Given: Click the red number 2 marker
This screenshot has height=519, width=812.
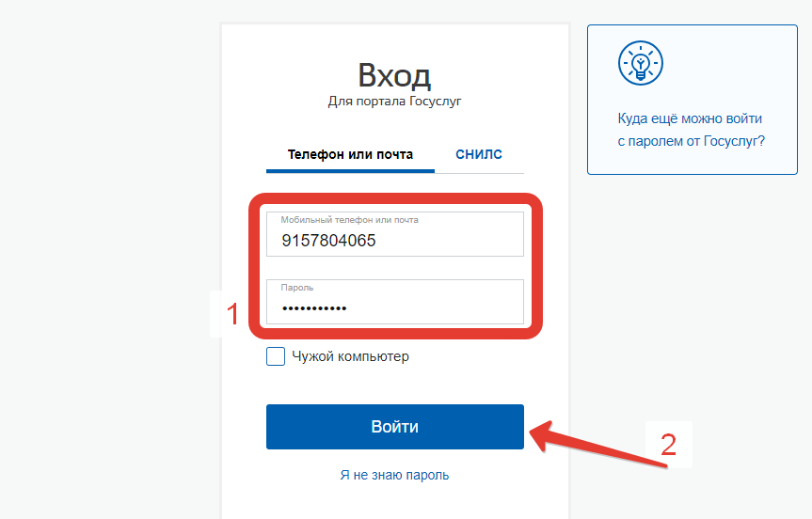Looking at the screenshot, I should click(x=668, y=444).
